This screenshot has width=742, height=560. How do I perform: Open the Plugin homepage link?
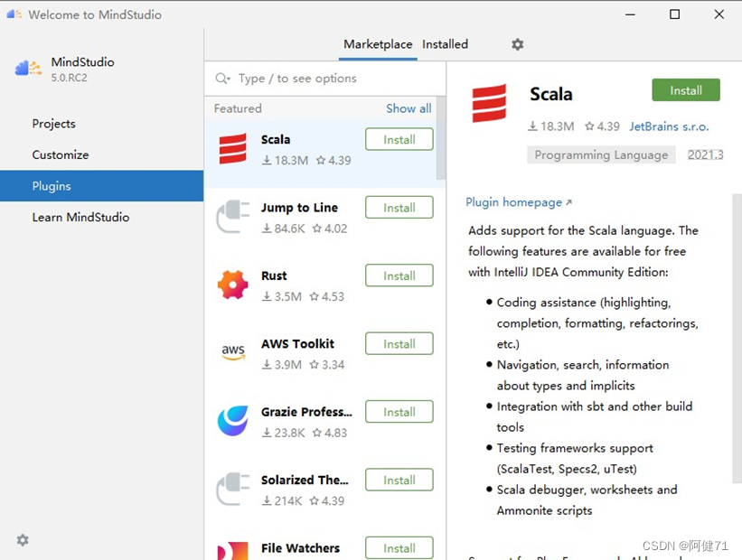point(512,202)
